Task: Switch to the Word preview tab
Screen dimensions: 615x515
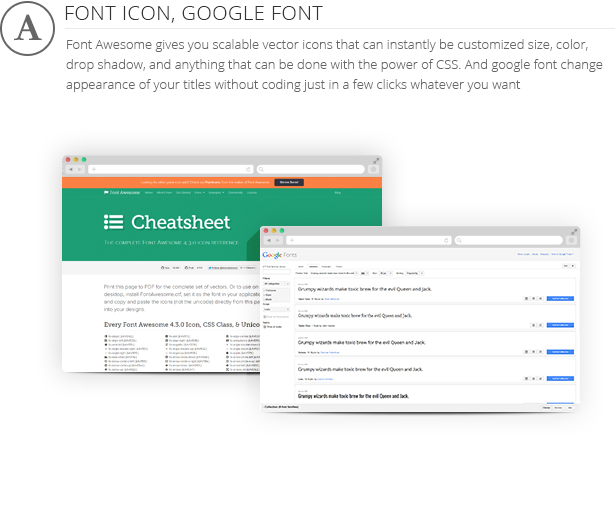Action: click(x=301, y=267)
